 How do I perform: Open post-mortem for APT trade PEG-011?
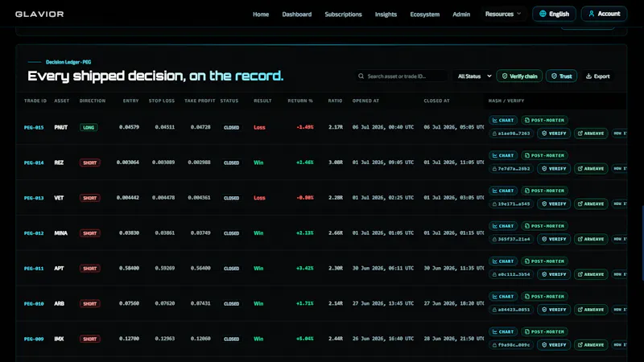544,261
